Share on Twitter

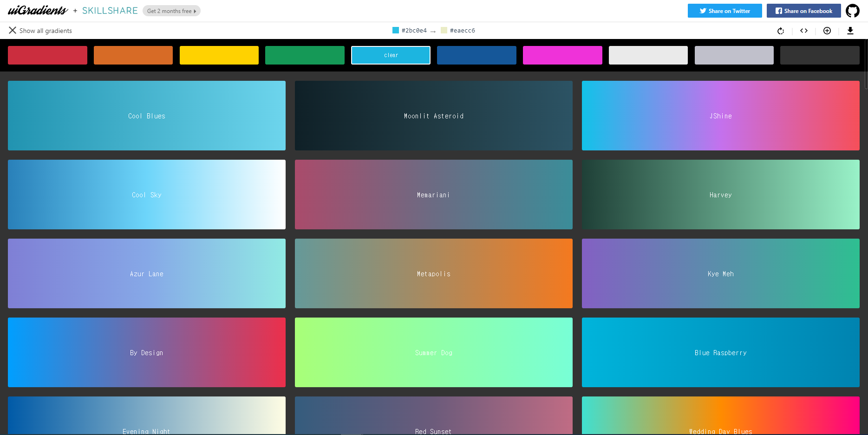pyautogui.click(x=724, y=11)
